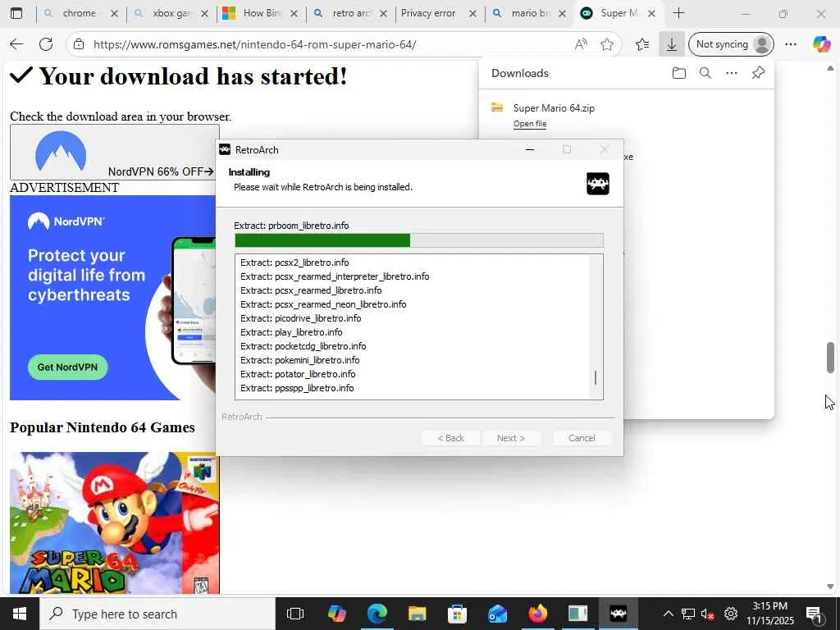Click the muted volume tray icon

coord(708,614)
